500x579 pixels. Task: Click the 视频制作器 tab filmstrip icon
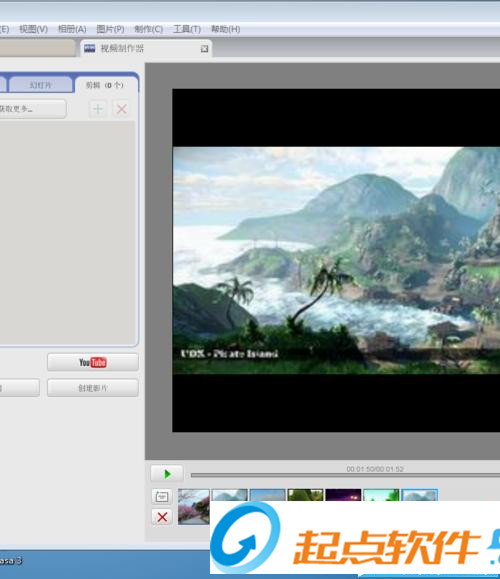[89, 48]
